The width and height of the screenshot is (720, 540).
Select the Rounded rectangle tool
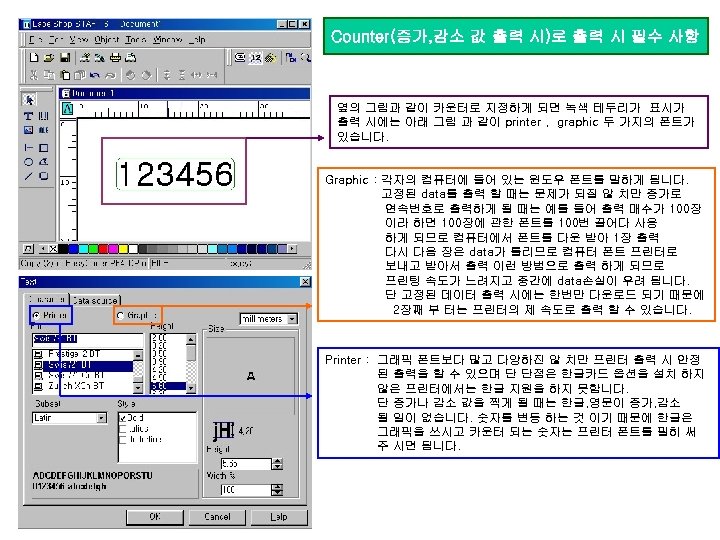pyautogui.click(x=44, y=176)
